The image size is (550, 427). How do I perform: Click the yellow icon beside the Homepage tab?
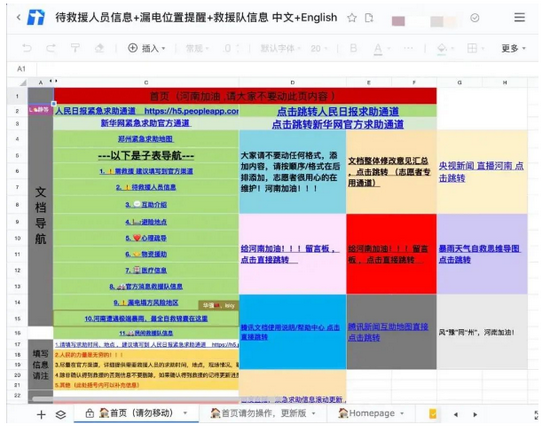point(433,414)
